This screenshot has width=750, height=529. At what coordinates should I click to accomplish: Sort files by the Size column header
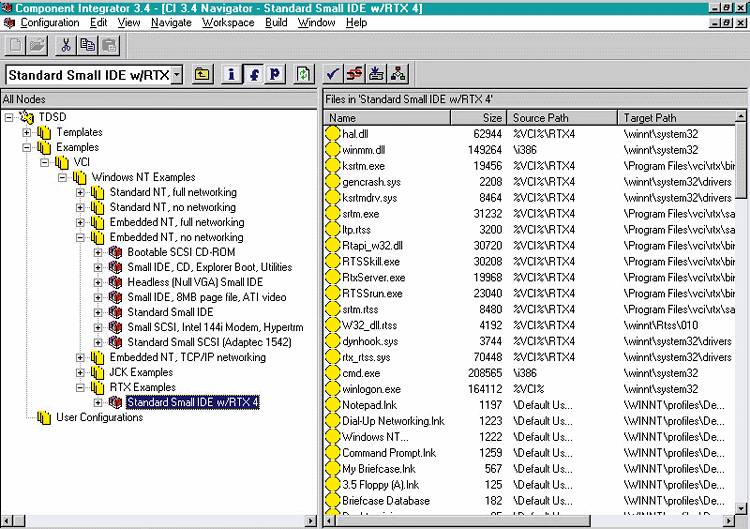pyautogui.click(x=478, y=118)
